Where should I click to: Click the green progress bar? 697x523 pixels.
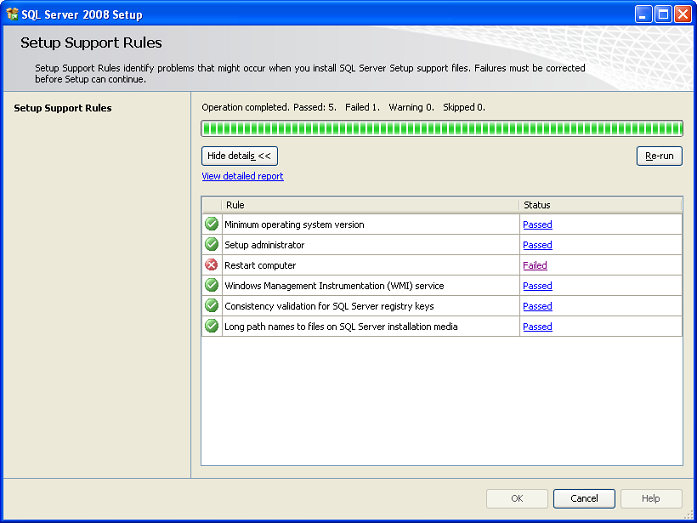click(x=442, y=128)
